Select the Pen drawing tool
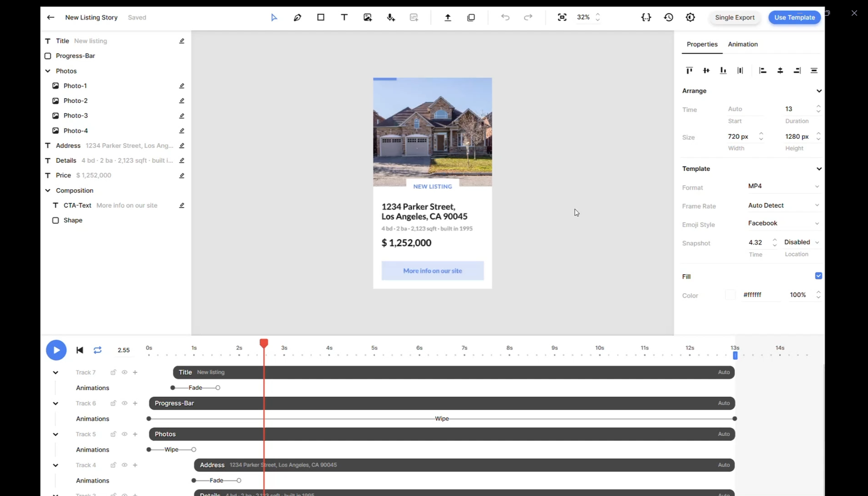Viewport: 868px width, 496px height. (x=297, y=17)
